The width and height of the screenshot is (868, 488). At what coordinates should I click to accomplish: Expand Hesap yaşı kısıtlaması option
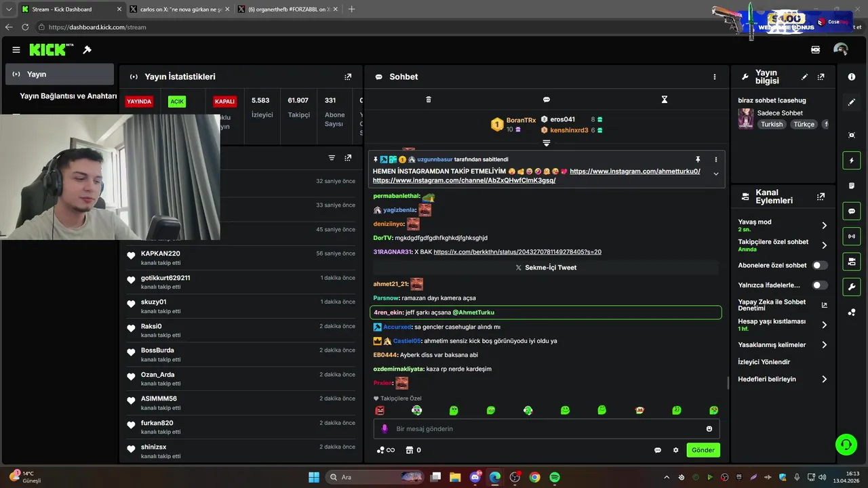824,325
